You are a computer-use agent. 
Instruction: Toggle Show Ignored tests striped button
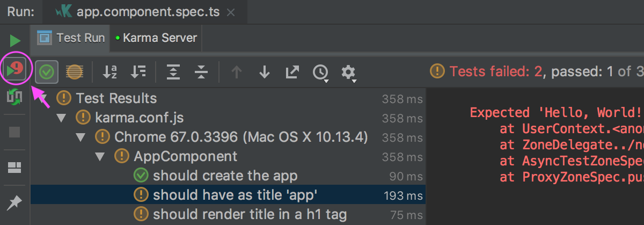(x=74, y=71)
